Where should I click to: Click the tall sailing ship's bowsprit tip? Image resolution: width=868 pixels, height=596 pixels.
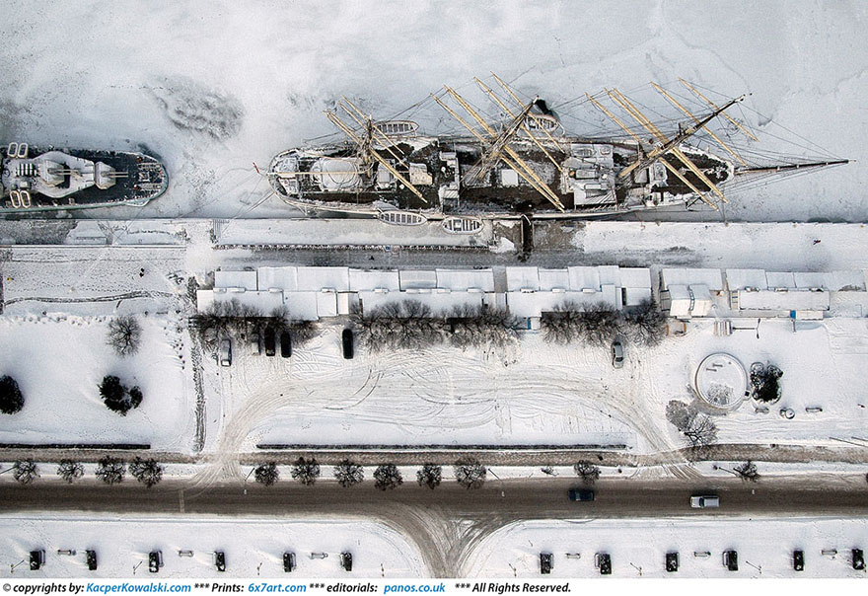(843, 162)
